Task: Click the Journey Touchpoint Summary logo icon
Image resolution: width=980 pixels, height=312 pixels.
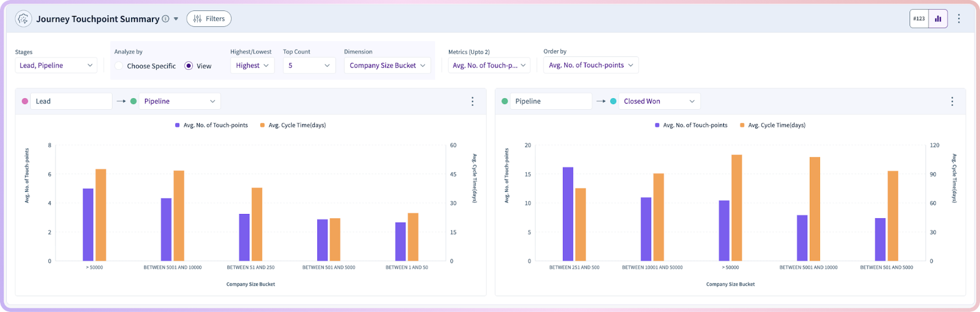Action: pyautogui.click(x=23, y=19)
